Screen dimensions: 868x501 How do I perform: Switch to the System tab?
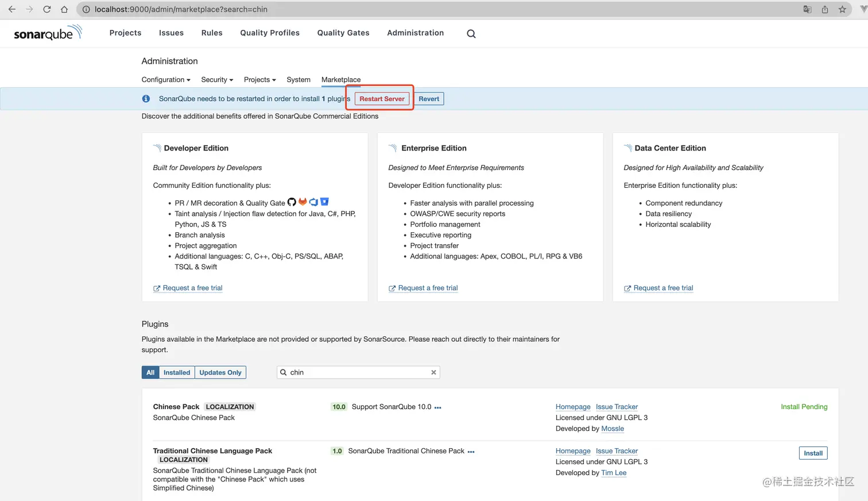click(299, 80)
